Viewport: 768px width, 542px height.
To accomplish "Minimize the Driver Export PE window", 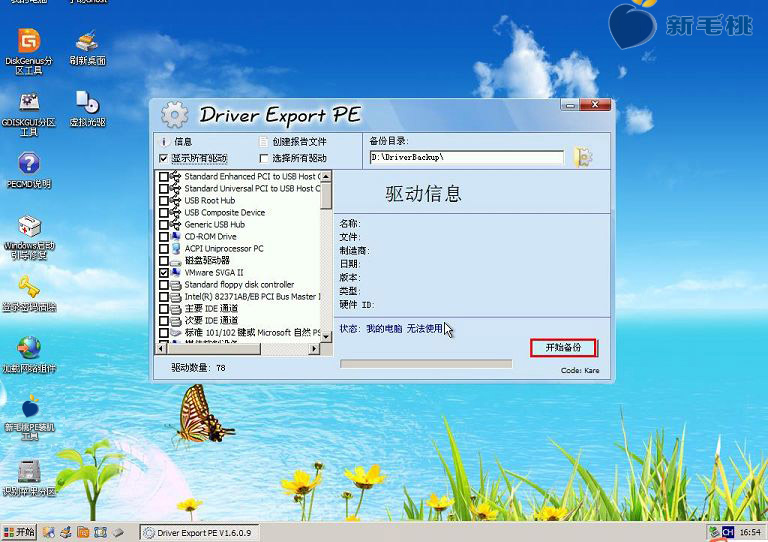I will (x=570, y=105).
